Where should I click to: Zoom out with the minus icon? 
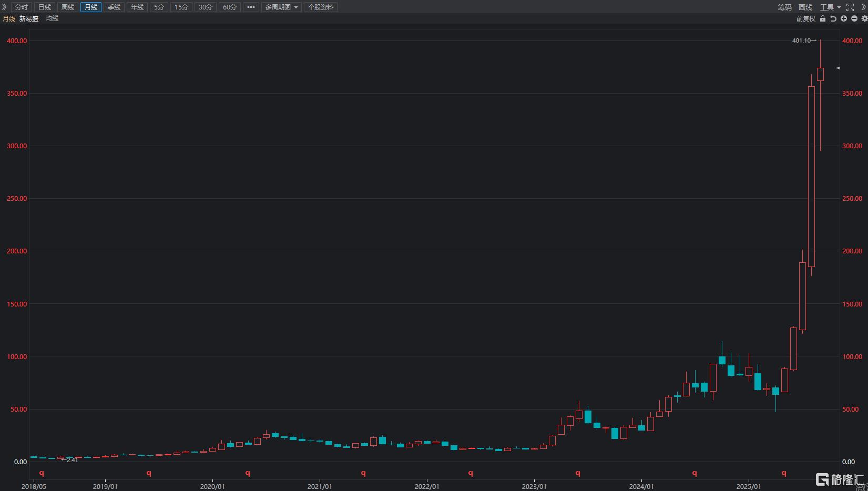(x=854, y=18)
